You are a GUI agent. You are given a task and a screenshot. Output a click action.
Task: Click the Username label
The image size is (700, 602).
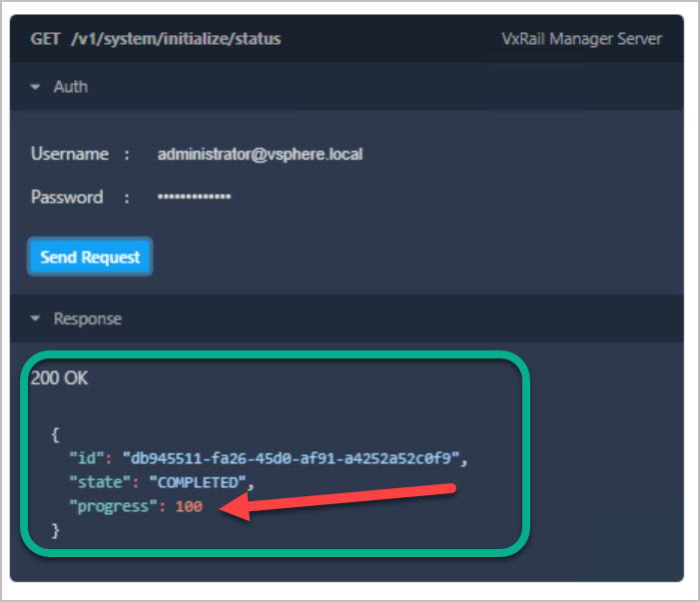tap(69, 155)
